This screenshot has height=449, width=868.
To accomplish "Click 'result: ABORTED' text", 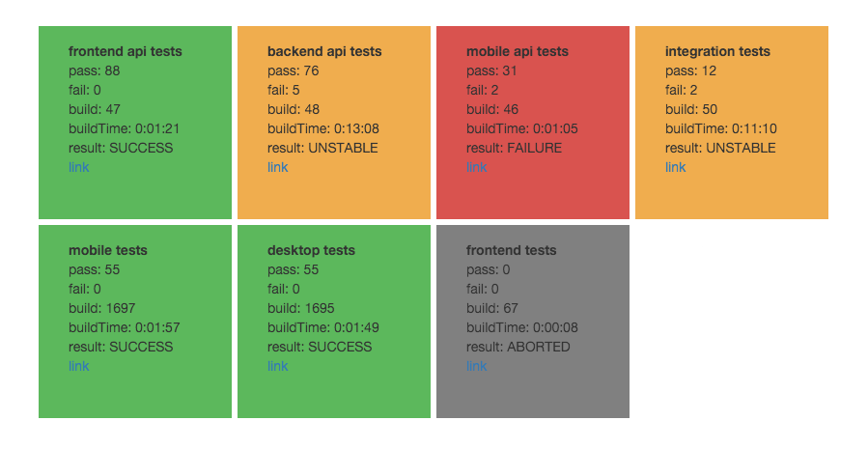I will coord(518,347).
